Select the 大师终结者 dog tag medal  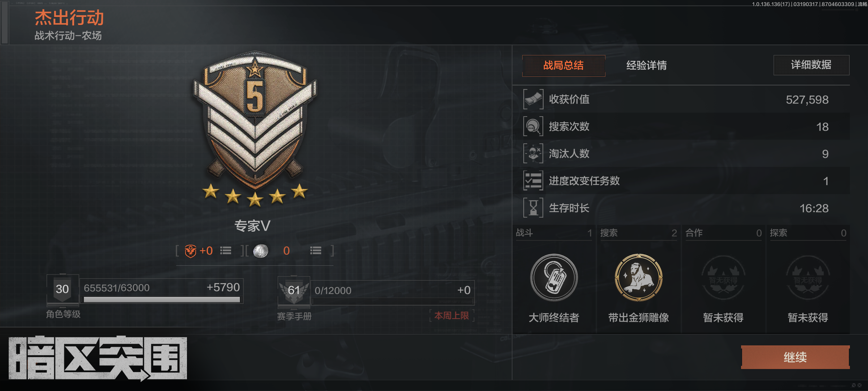tap(554, 278)
